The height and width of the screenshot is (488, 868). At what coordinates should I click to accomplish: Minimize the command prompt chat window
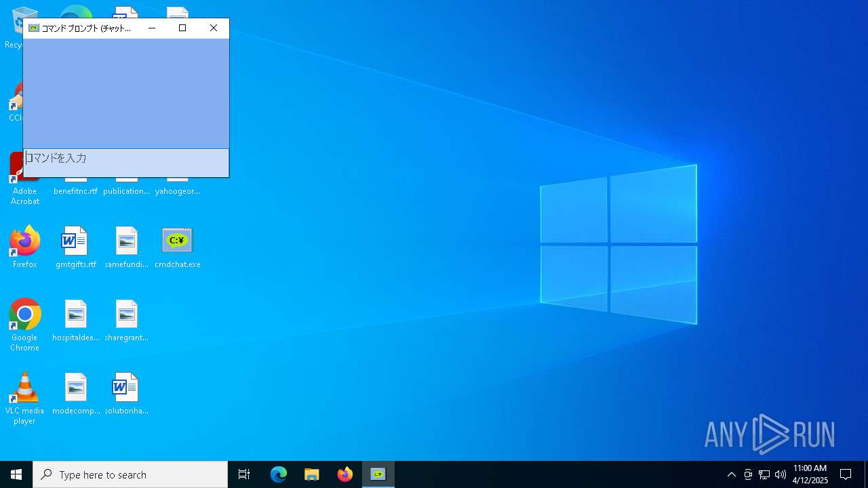(152, 28)
